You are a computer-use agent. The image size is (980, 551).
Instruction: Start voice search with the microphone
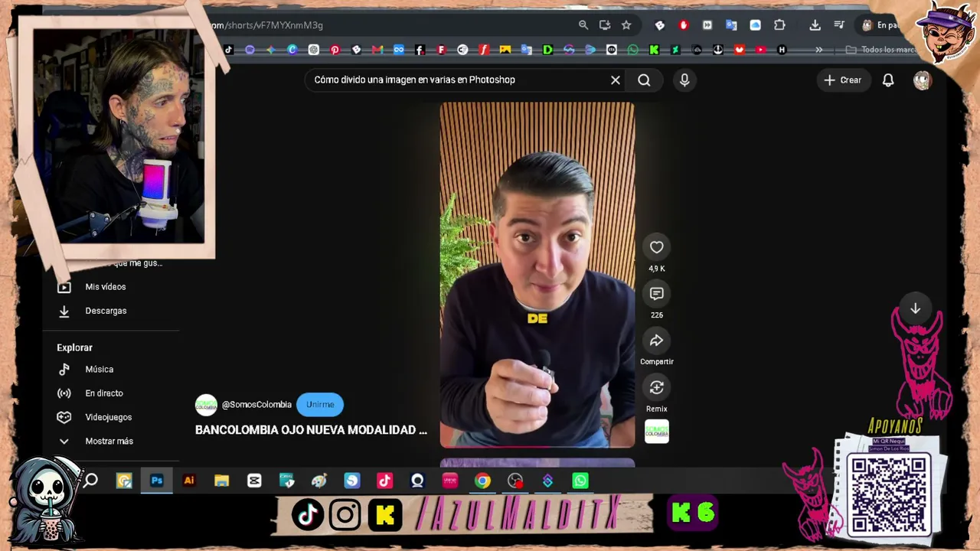[x=684, y=80]
